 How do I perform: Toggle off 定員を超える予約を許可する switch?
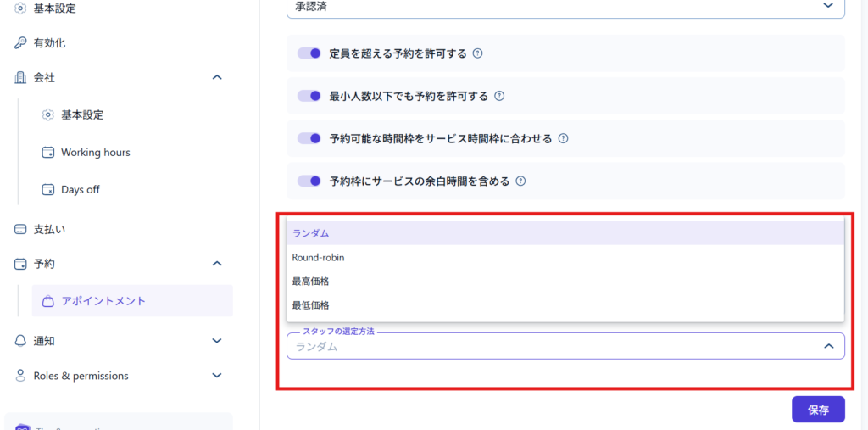pos(309,53)
